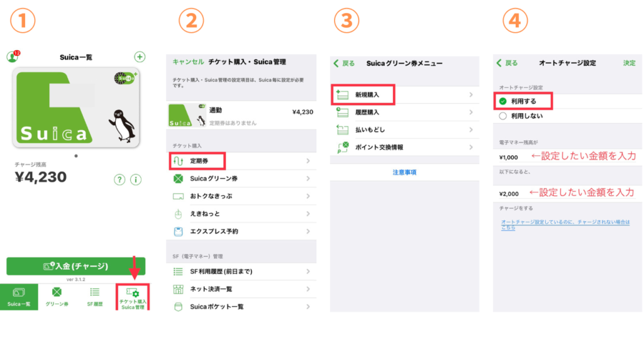Tap the info icon beside the balance

(136, 180)
